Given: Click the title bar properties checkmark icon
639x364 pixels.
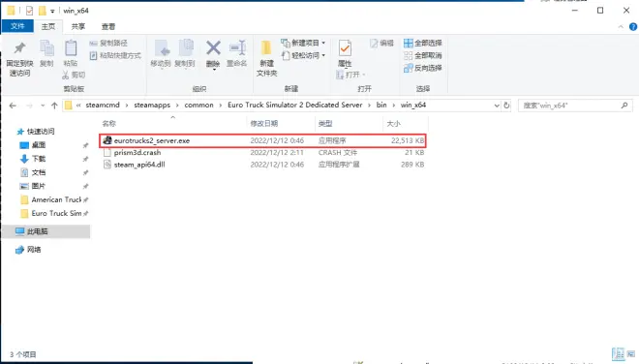Looking at the screenshot, I should (x=29, y=11).
